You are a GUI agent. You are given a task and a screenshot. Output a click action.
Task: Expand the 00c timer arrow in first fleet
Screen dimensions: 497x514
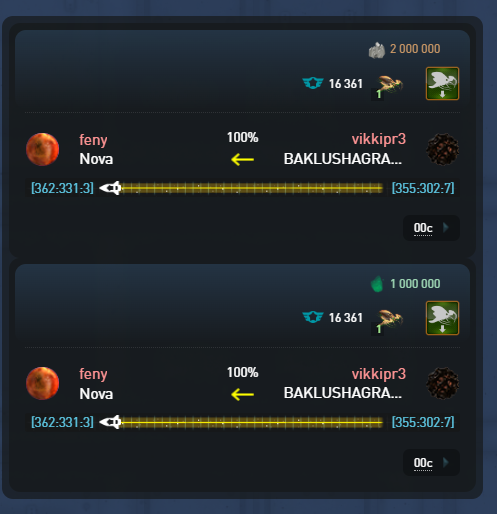coord(446,228)
